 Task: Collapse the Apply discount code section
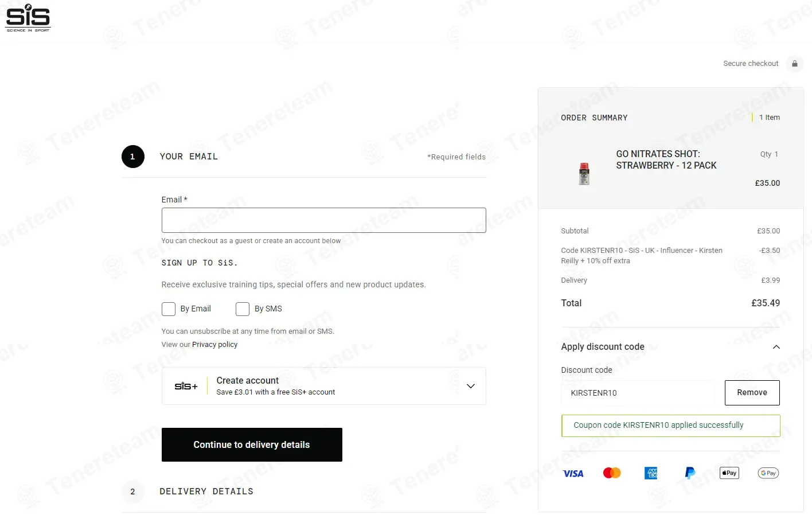pyautogui.click(x=776, y=347)
